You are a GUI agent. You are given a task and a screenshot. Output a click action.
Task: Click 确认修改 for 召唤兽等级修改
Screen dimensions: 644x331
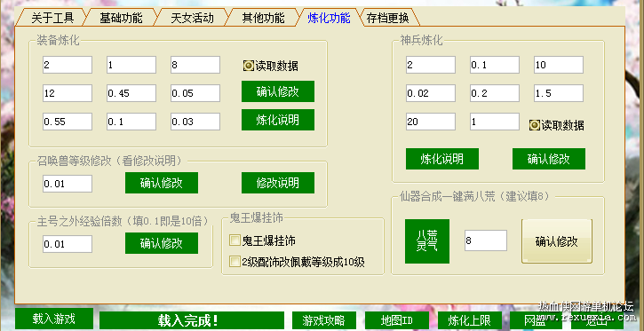pyautogui.click(x=162, y=183)
